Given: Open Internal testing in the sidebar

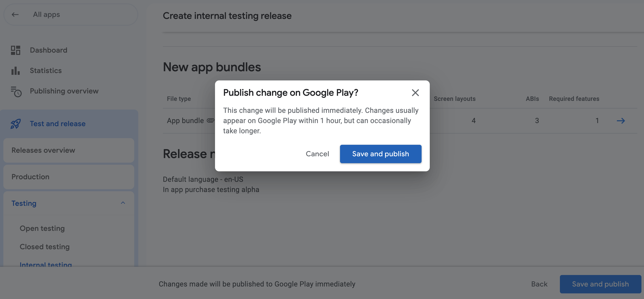Looking at the screenshot, I should click(46, 264).
